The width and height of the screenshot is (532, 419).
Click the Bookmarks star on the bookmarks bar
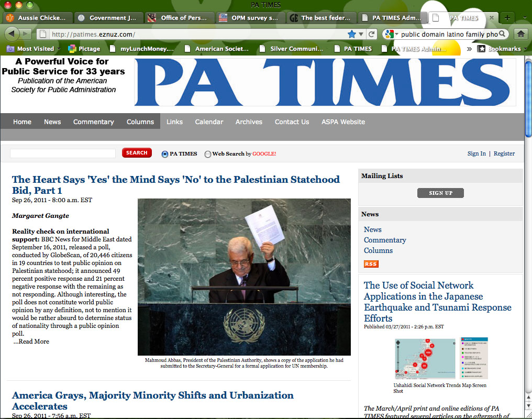pos(481,48)
